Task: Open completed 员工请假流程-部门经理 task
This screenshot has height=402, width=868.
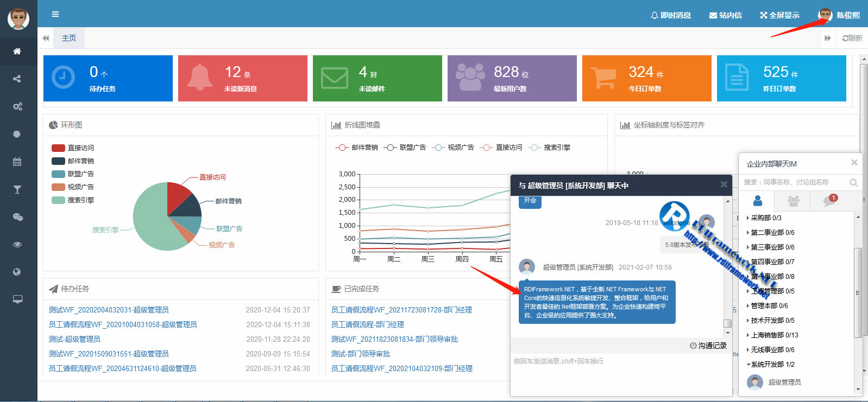Action: click(368, 324)
